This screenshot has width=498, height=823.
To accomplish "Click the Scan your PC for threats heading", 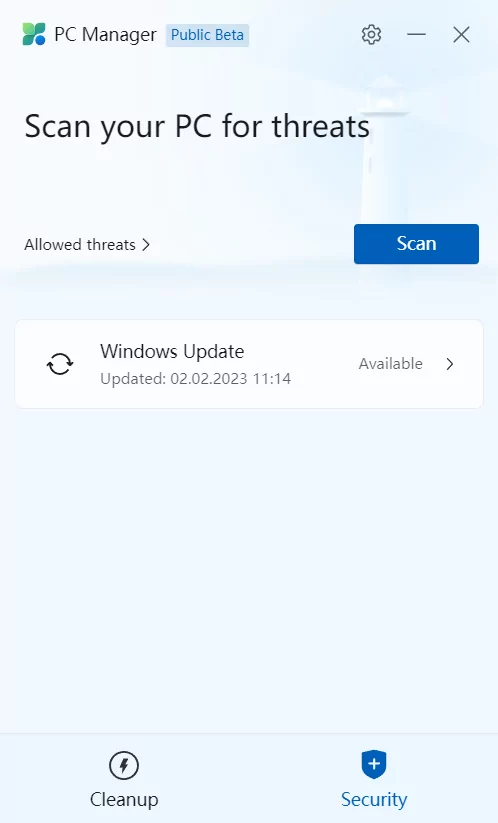I will coord(197,127).
